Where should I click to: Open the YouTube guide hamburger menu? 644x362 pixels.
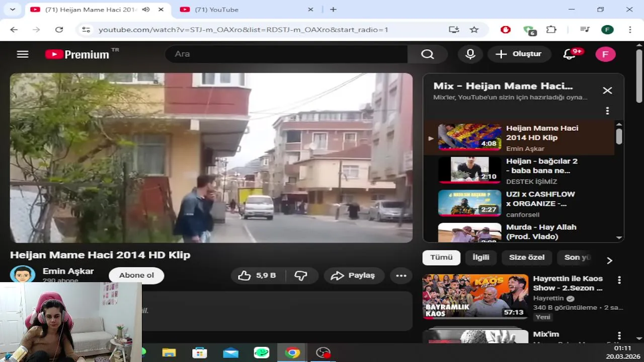23,54
